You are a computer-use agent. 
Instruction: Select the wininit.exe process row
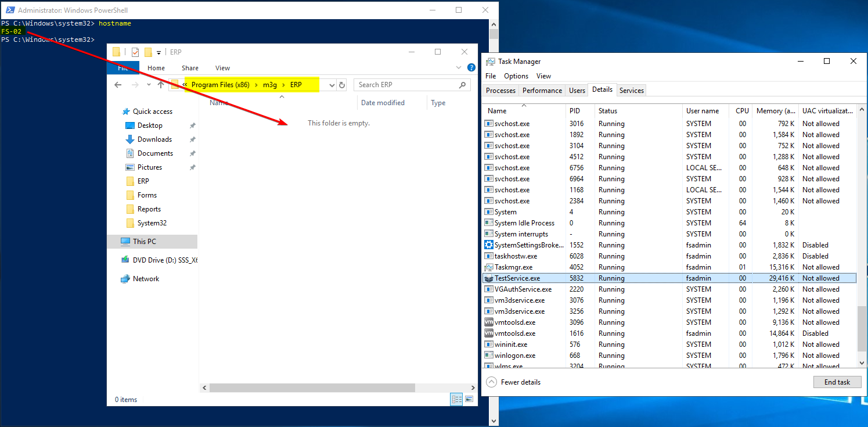point(670,345)
